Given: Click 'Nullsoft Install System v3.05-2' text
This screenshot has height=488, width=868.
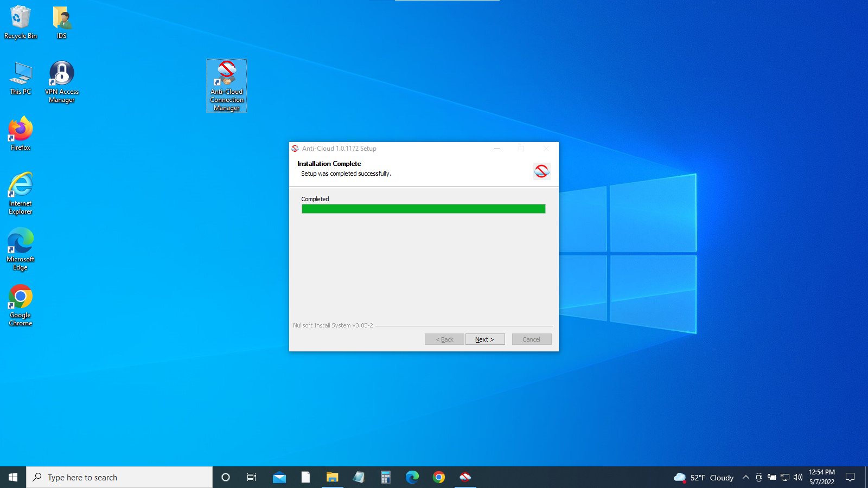Looking at the screenshot, I should (x=333, y=325).
